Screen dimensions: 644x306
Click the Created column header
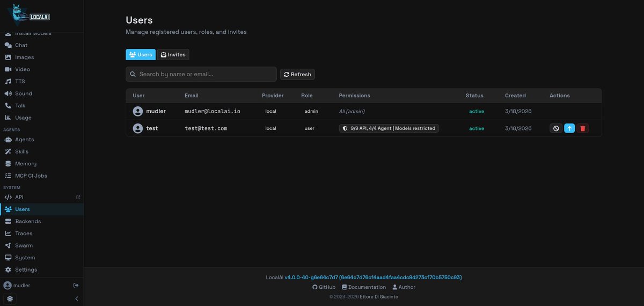(515, 96)
